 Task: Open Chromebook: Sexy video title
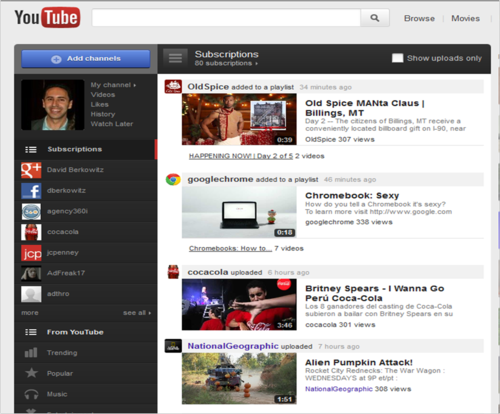point(352,196)
